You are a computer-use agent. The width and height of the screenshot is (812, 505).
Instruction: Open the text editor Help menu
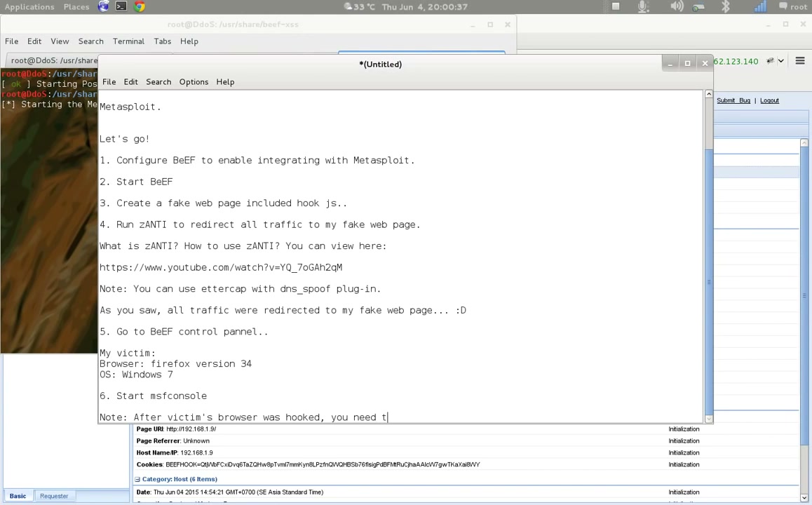tap(225, 82)
